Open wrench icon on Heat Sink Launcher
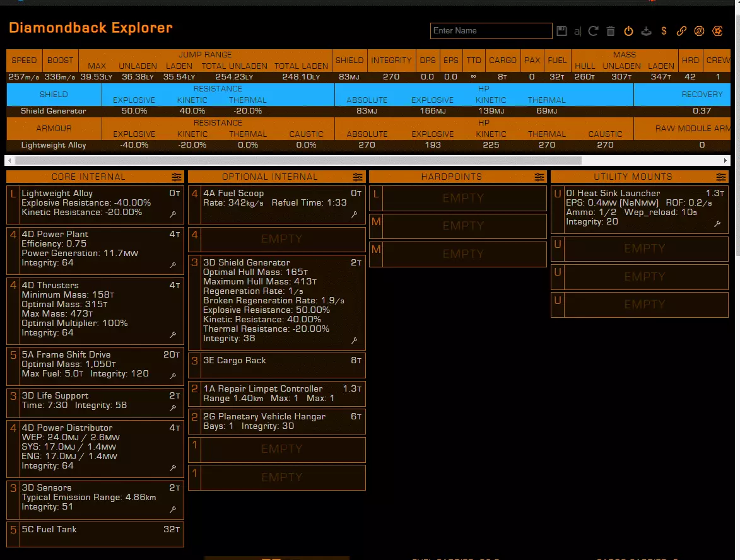Image resolution: width=740 pixels, height=560 pixels. point(717,224)
